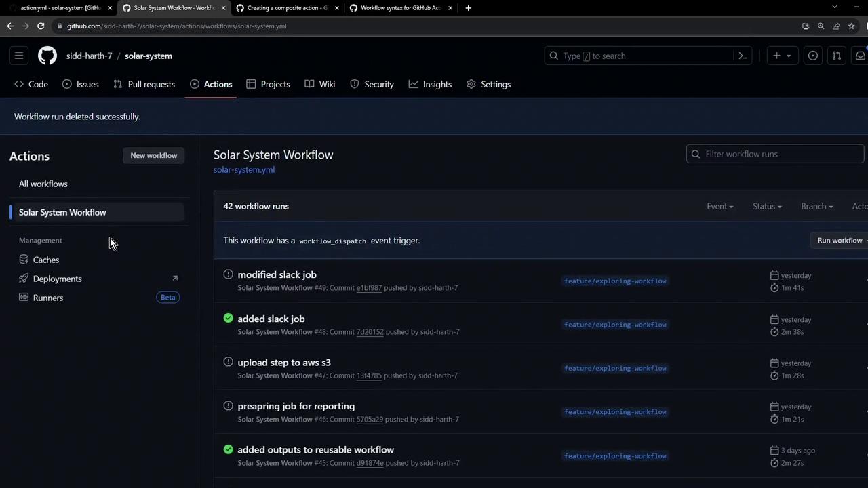Bookmark this page with the star icon
The image size is (868, 488).
[x=852, y=26]
